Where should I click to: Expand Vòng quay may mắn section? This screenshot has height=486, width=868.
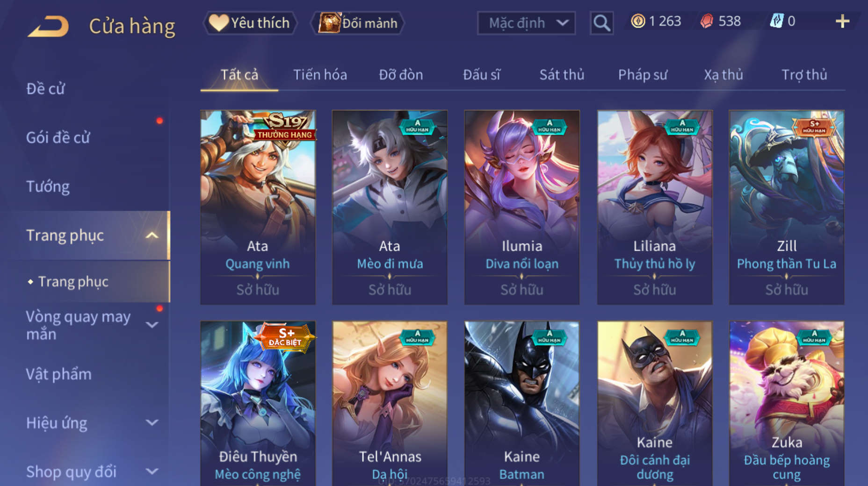152,324
